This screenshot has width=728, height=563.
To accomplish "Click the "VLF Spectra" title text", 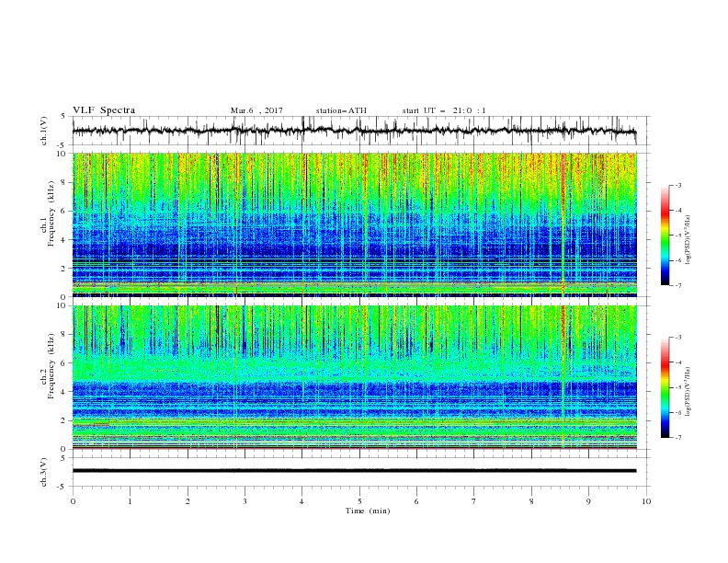I will [x=104, y=110].
